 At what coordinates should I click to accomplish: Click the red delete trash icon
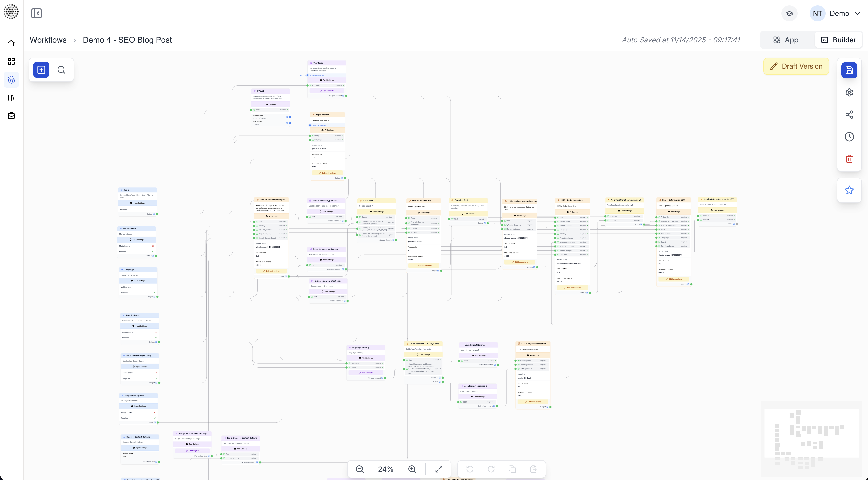[849, 159]
